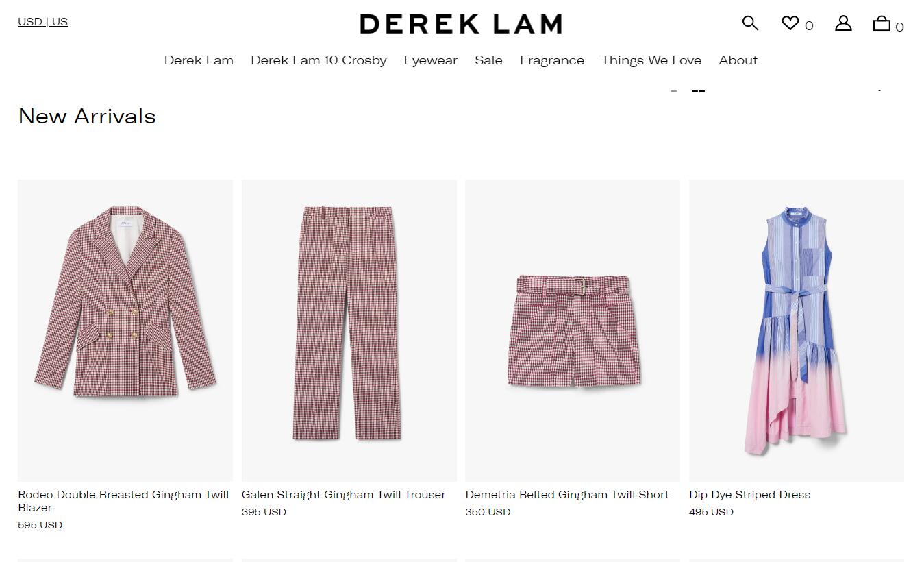View wishlist via the heart icon

[x=790, y=23]
